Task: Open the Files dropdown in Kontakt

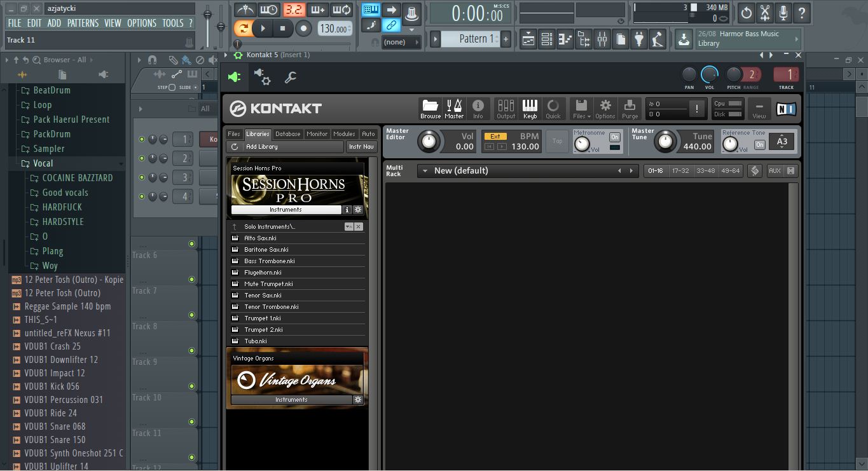Action: pyautogui.click(x=582, y=108)
